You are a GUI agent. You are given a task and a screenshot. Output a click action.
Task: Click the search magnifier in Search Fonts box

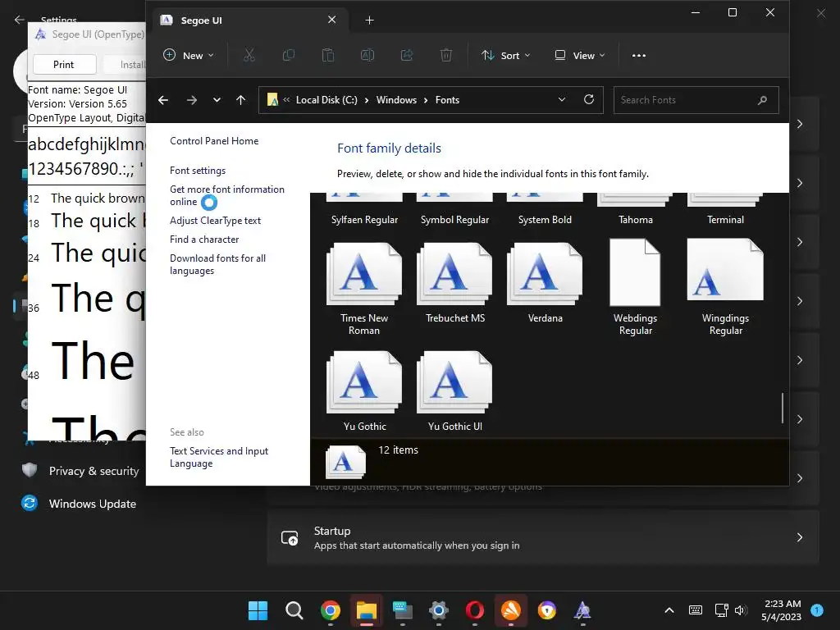point(762,100)
